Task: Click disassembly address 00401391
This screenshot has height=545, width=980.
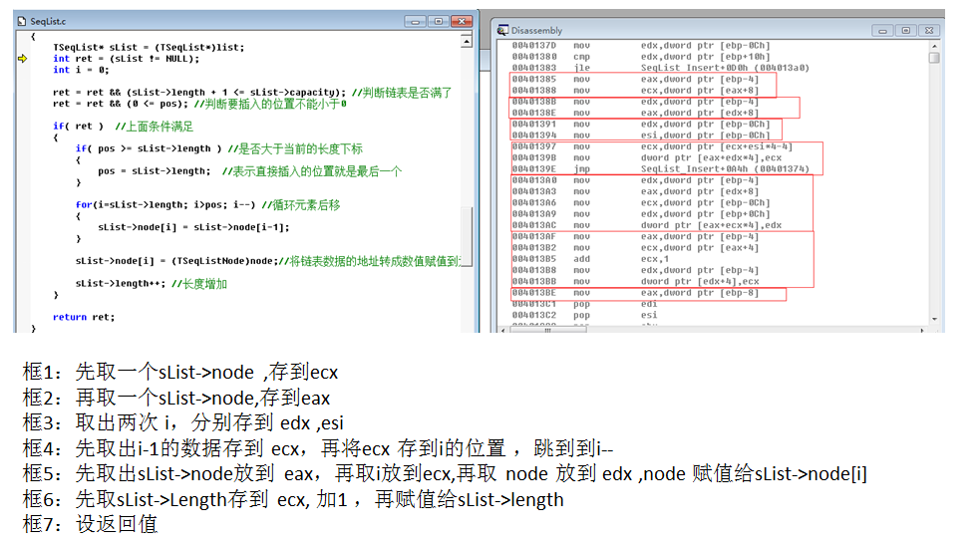Action: pos(533,125)
